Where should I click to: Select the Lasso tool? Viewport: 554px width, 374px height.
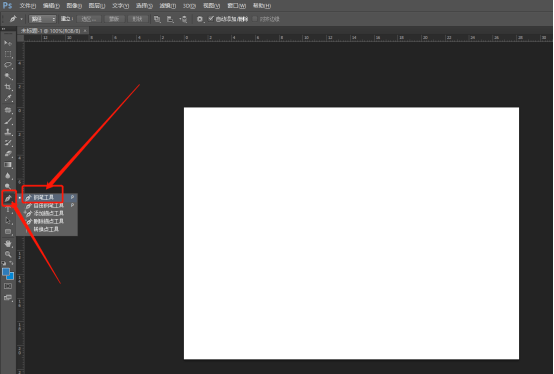(8, 65)
